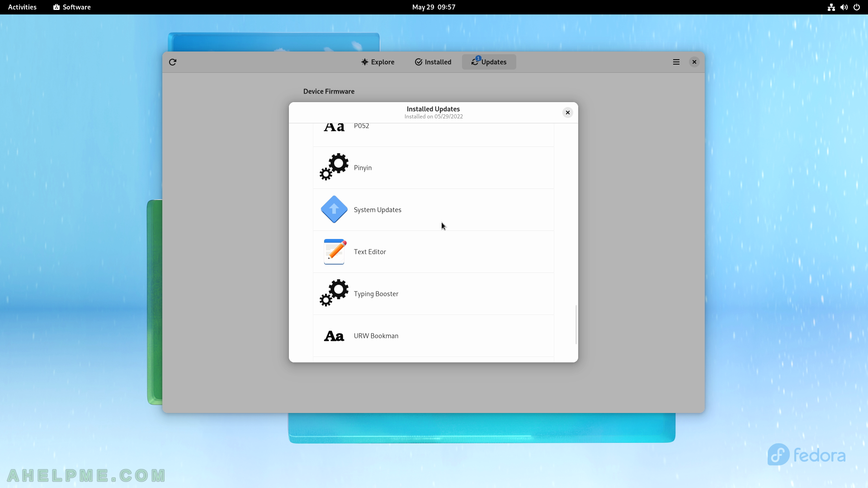The height and width of the screenshot is (488, 868).
Task: Switch to the Installed tab
Action: coord(433,62)
